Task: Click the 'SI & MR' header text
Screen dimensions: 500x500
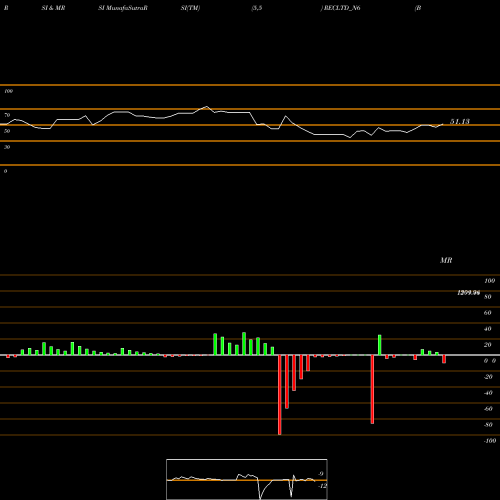Action: click(53, 8)
